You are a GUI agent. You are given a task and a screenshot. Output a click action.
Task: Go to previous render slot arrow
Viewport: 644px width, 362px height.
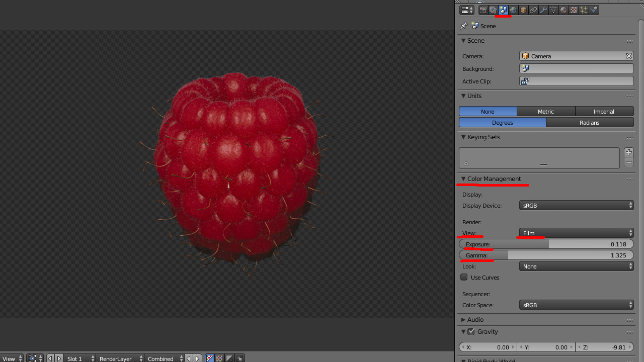(50, 358)
